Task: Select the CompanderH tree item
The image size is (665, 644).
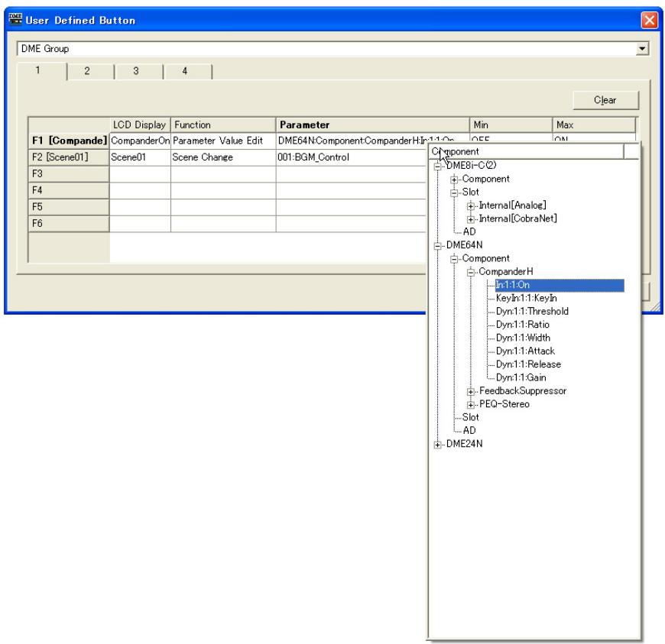Action: point(506,271)
